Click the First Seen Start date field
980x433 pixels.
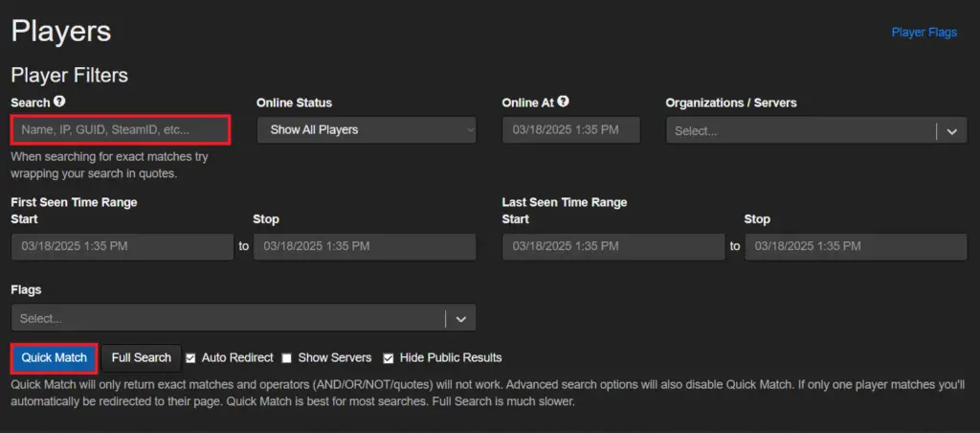[122, 246]
